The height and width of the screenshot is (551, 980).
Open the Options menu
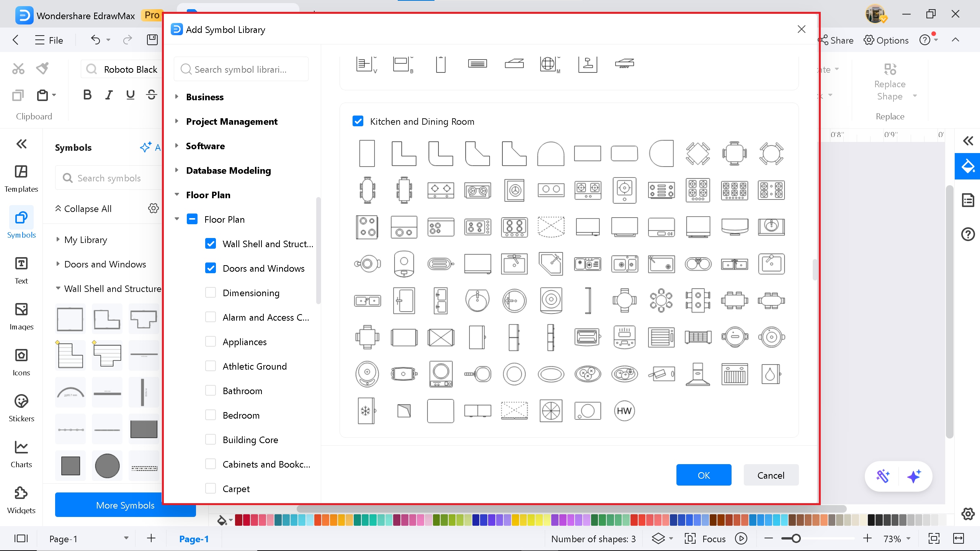click(886, 40)
